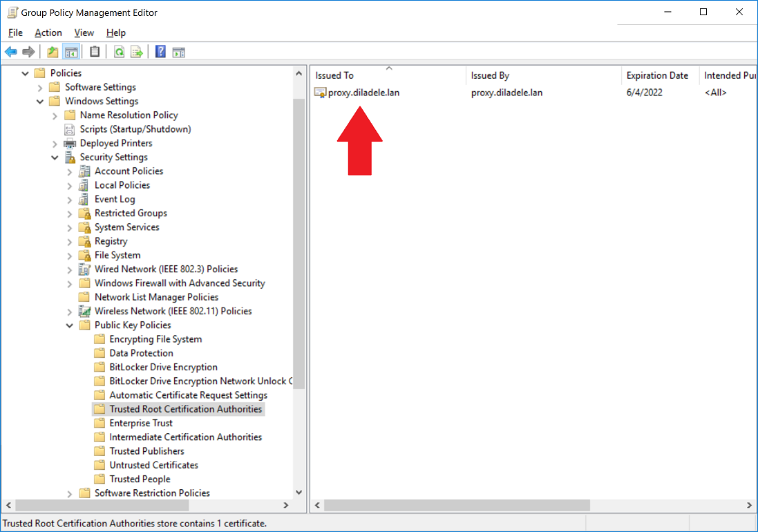This screenshot has width=758, height=532.
Task: Click tree pane horizontal scrollbar left arrow
Action: tap(9, 505)
